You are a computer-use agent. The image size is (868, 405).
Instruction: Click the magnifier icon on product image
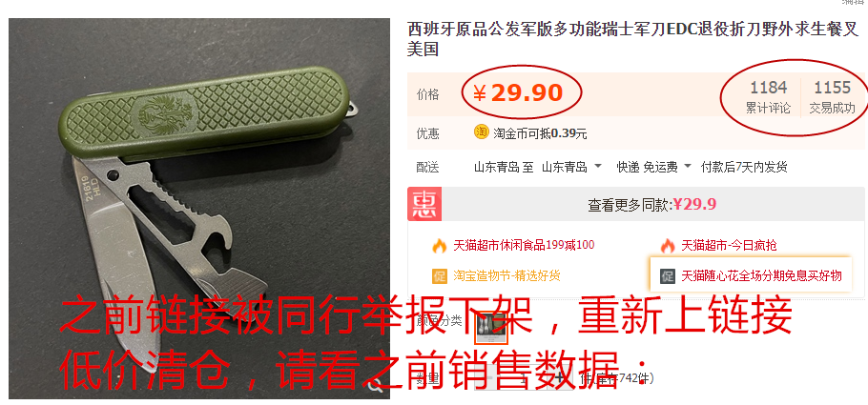pos(376,386)
